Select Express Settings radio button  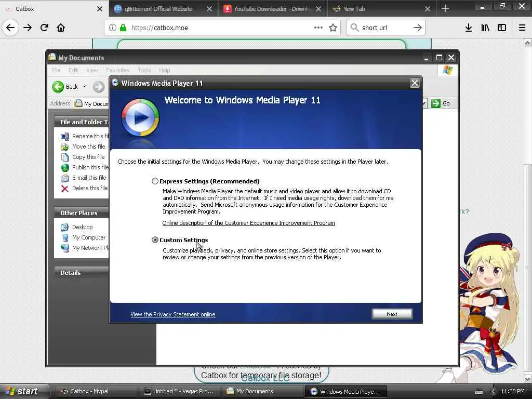pyautogui.click(x=155, y=181)
